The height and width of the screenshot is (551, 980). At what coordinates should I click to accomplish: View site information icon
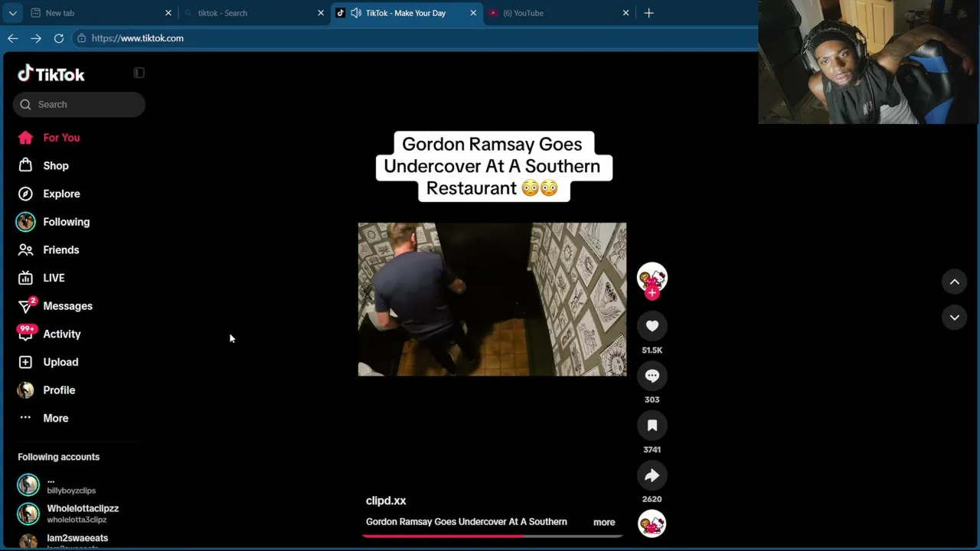(81, 38)
